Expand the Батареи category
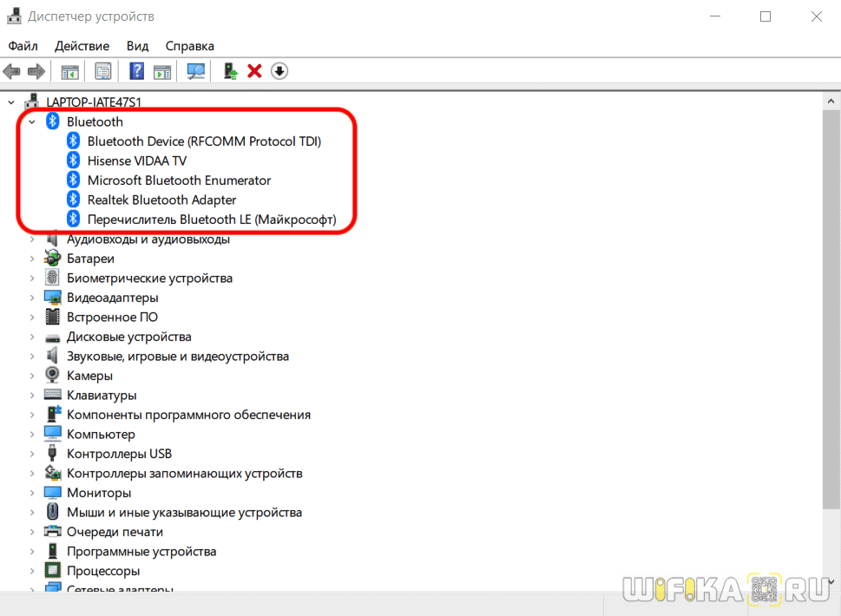The width and height of the screenshot is (841, 616). pos(32,259)
